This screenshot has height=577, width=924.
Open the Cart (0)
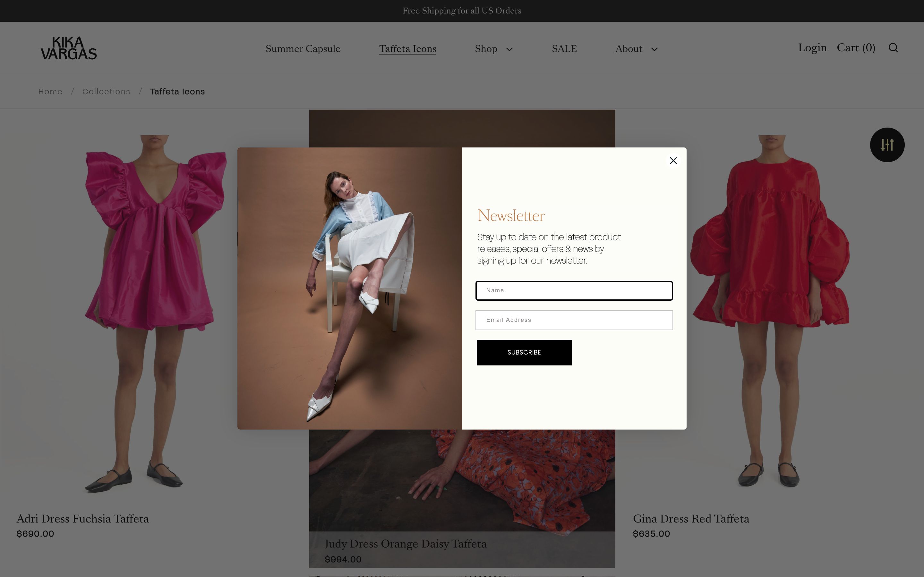(856, 48)
